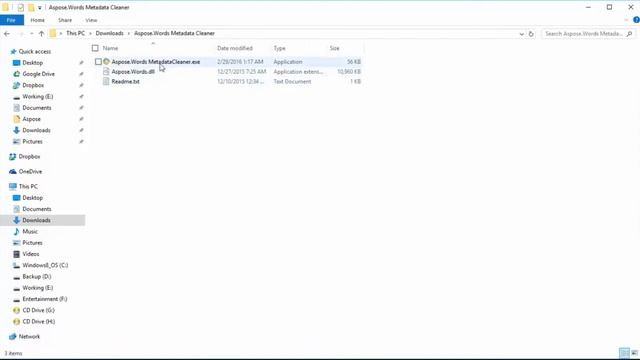Viewport: 640px width, 360px height.
Task: Open Explorer help question mark icon
Action: pos(636,20)
